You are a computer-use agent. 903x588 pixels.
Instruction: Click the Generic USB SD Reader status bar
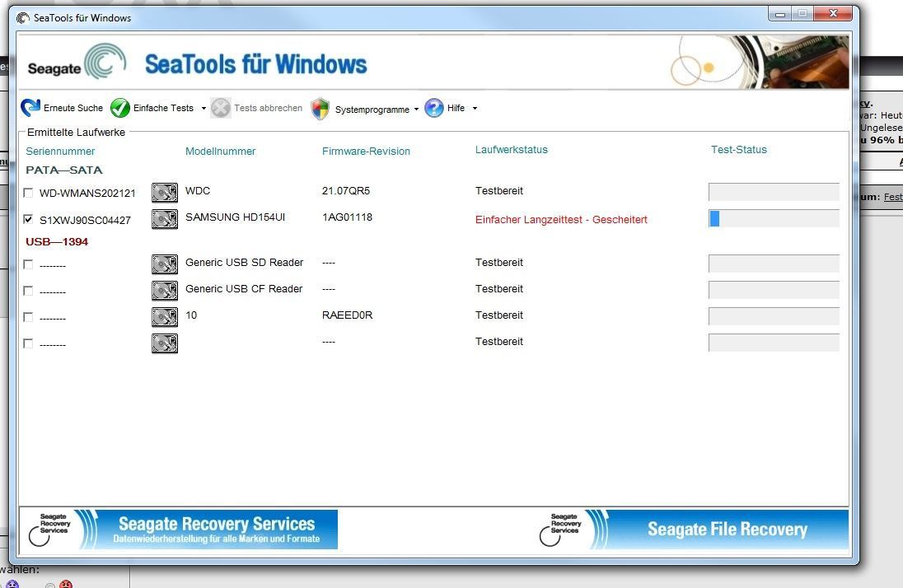pyautogui.click(x=774, y=264)
